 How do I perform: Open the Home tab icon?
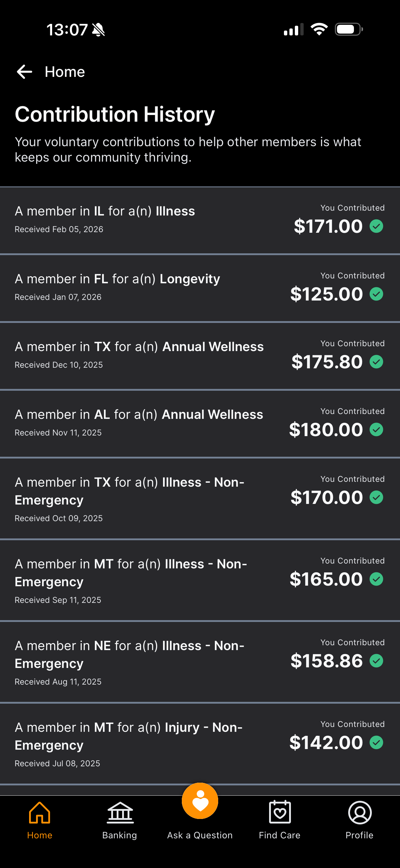(x=39, y=812)
